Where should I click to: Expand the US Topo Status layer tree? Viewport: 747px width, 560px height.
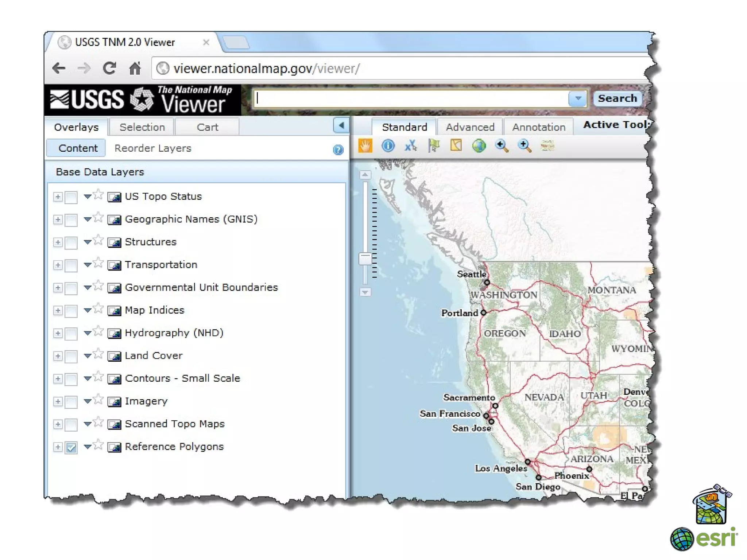58,197
